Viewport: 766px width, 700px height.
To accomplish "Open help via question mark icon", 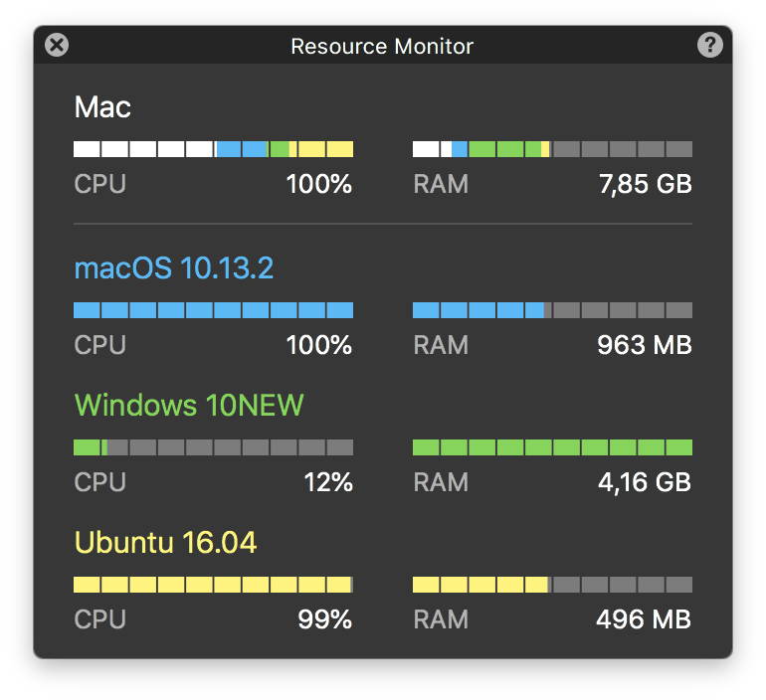I will (x=710, y=46).
